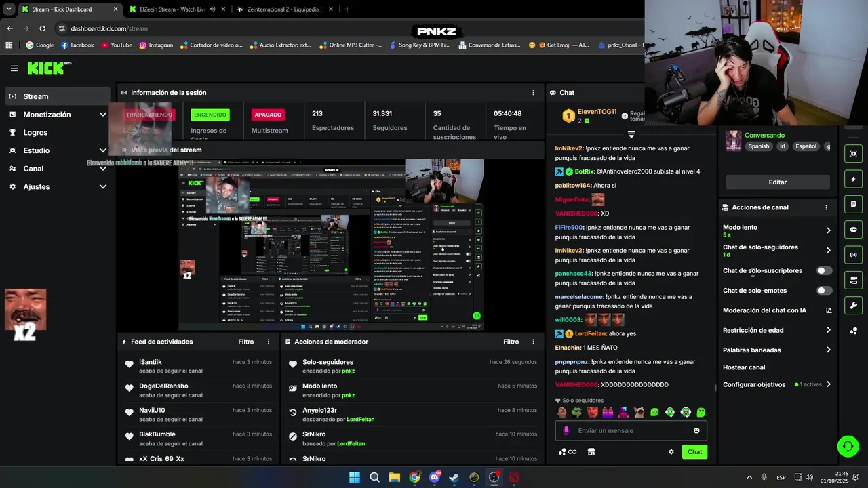Open the Kick hamburger menu
The width and height of the screenshot is (868, 488).
click(x=14, y=68)
